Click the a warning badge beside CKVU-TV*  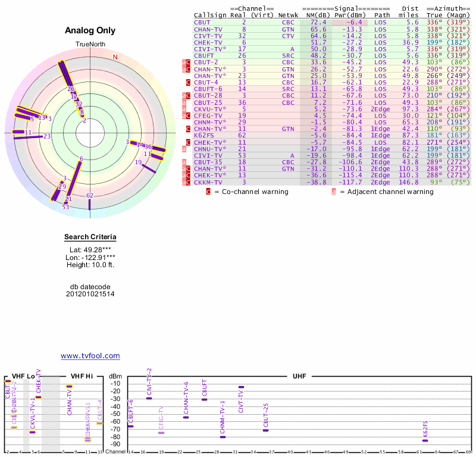[184, 109]
